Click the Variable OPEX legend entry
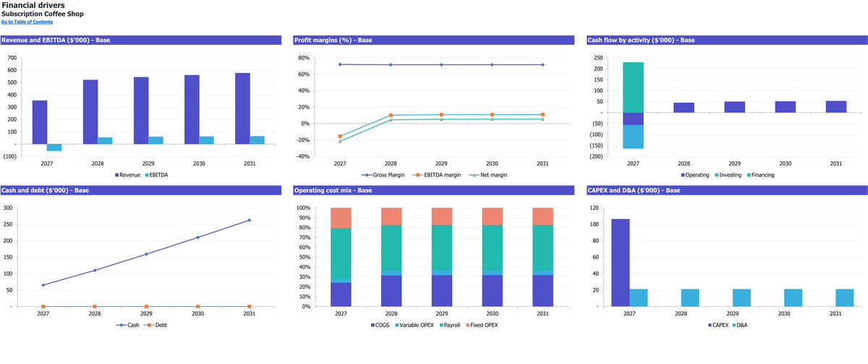This screenshot has height=364, width=868. pyautogui.click(x=413, y=326)
